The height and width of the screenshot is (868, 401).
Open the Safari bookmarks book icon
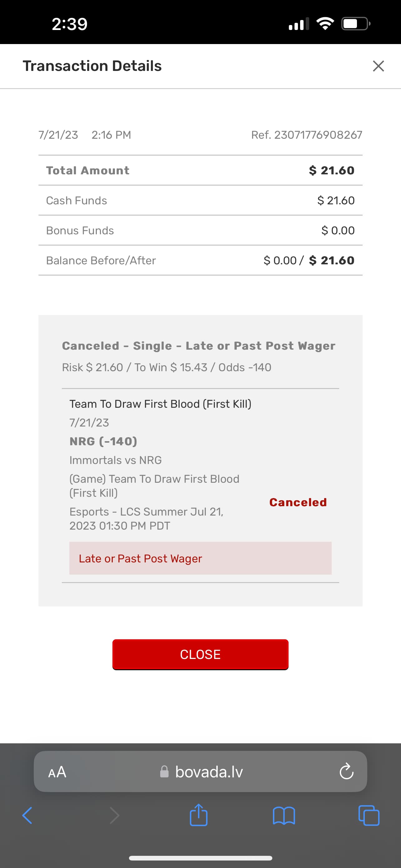(284, 816)
